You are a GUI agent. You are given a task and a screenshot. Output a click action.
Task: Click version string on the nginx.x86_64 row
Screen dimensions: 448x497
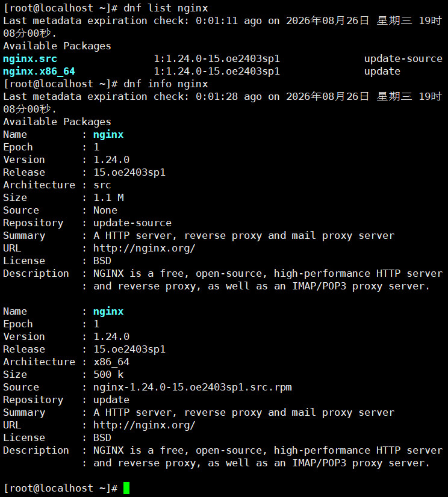pyautogui.click(x=217, y=72)
